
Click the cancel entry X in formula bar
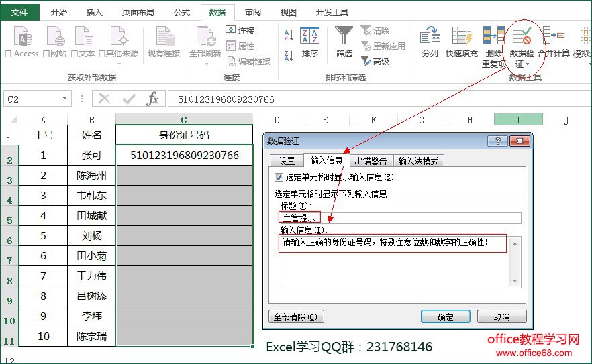click(104, 99)
